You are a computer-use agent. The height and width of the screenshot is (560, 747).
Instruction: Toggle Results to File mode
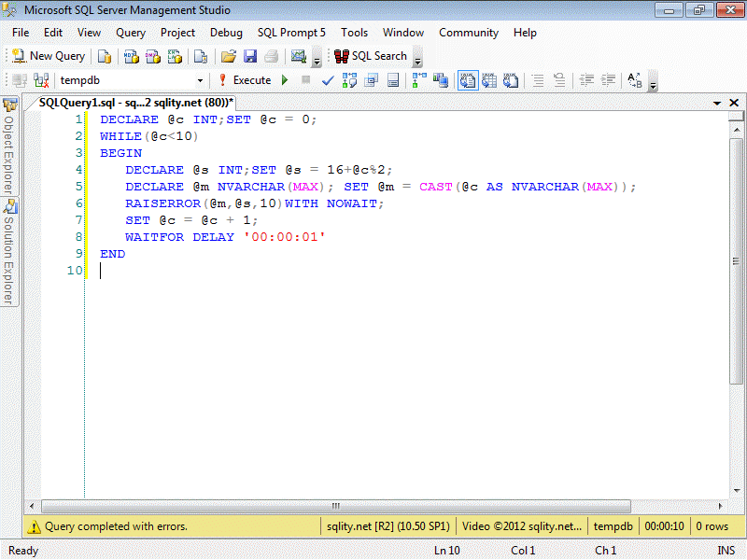pos(511,80)
